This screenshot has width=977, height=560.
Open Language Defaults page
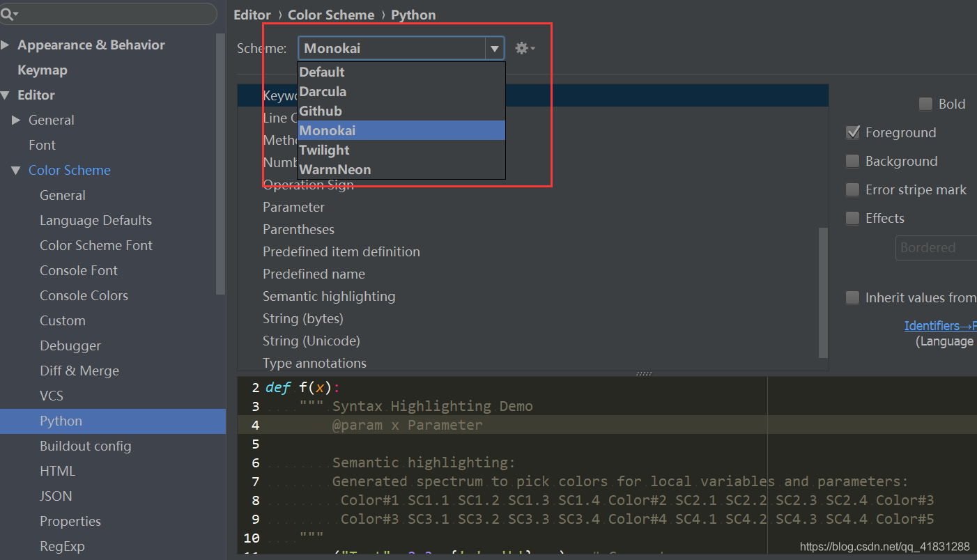pyautogui.click(x=95, y=220)
